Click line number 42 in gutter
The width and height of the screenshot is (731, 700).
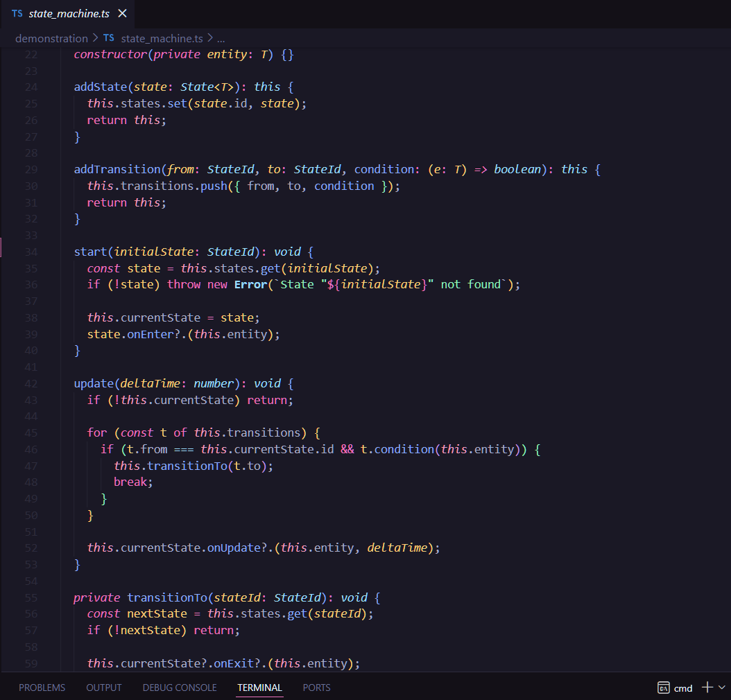coord(31,384)
